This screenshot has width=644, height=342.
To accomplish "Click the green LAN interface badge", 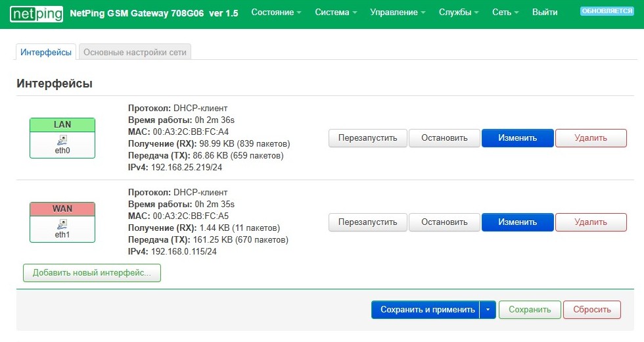I will [62, 125].
